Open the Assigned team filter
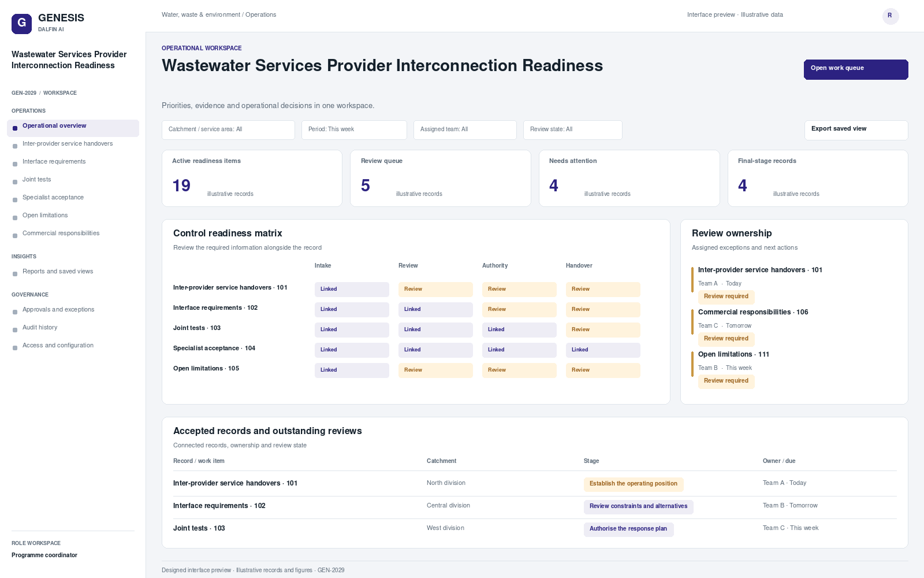924x578 pixels. point(465,130)
